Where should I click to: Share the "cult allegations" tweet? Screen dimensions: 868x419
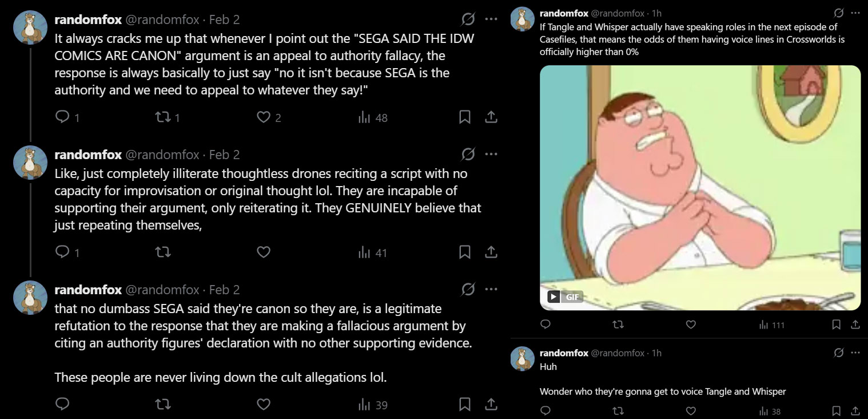click(x=491, y=404)
